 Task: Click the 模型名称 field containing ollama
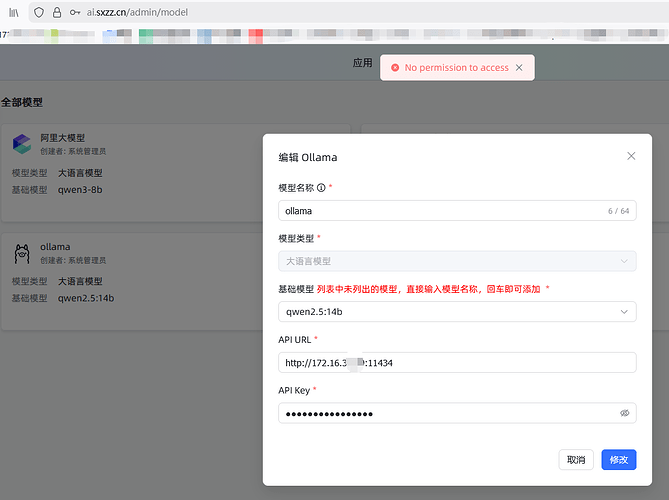click(440, 211)
